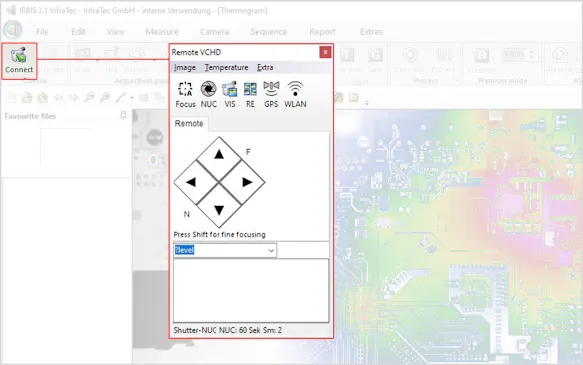This screenshot has height=365, width=583.
Task: Click the Process ribbon icon
Action: (x=443, y=59)
